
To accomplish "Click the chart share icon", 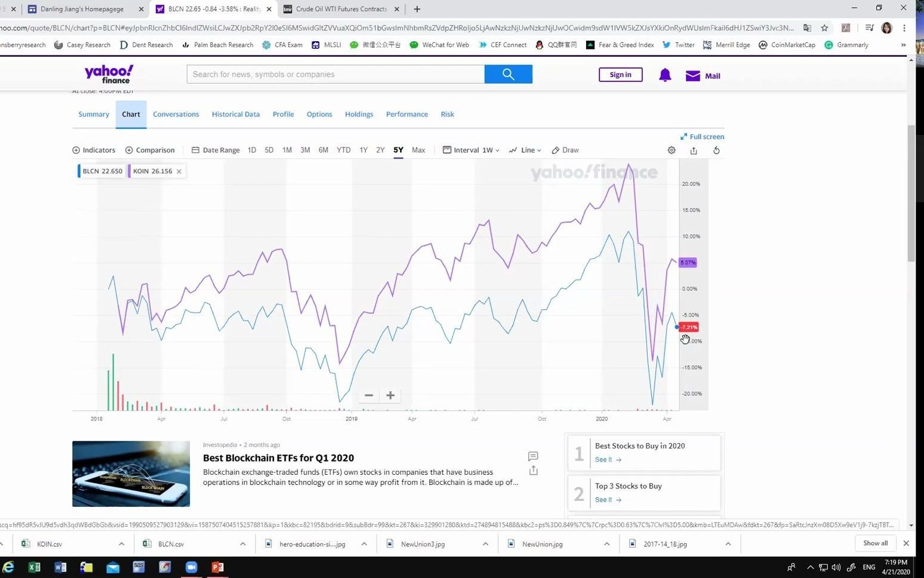I will 694,150.
